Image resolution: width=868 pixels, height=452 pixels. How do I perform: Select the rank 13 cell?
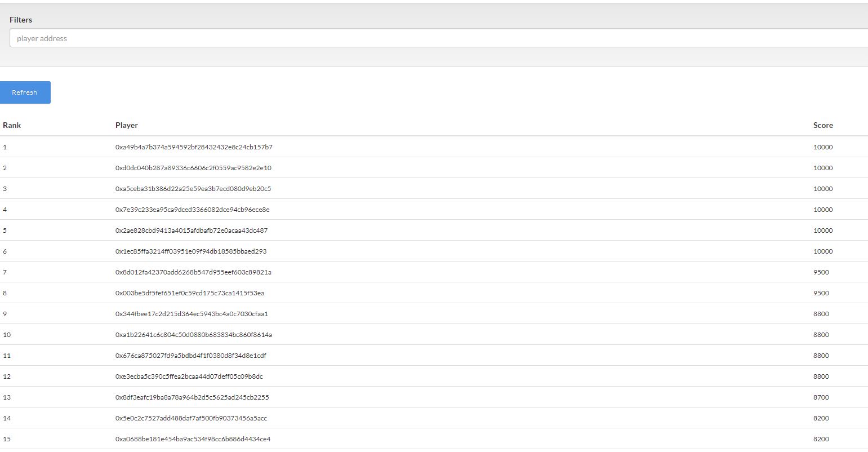pyautogui.click(x=7, y=397)
